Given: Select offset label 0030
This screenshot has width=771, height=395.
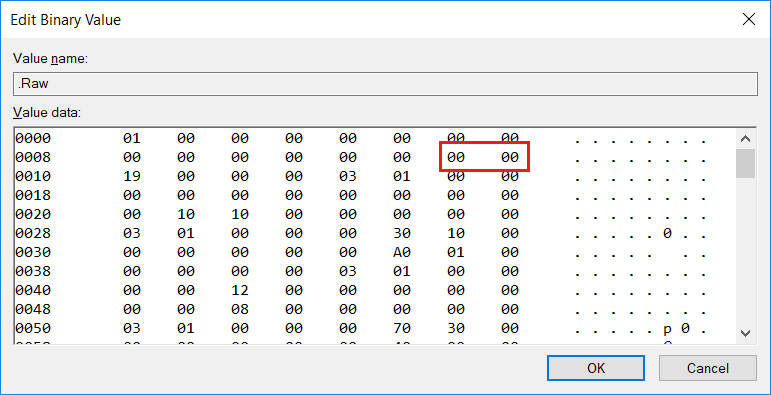Looking at the screenshot, I should pyautogui.click(x=33, y=252).
